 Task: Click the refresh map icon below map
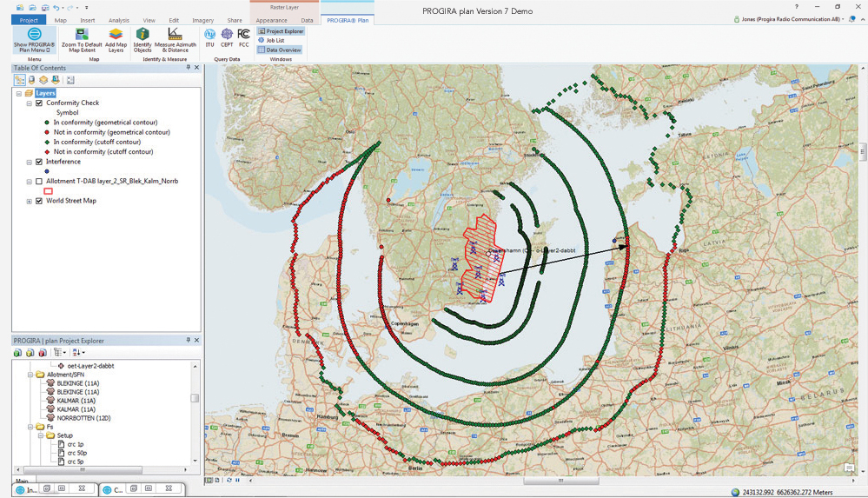(229, 481)
